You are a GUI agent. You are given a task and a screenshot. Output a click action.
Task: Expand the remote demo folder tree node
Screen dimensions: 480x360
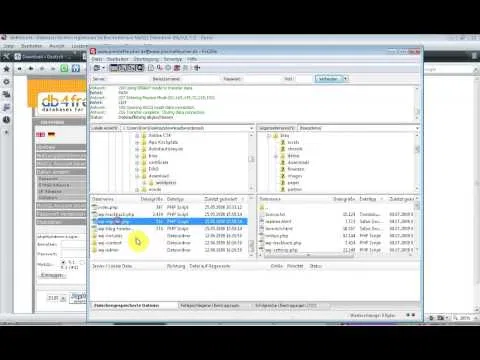tap(276, 156)
